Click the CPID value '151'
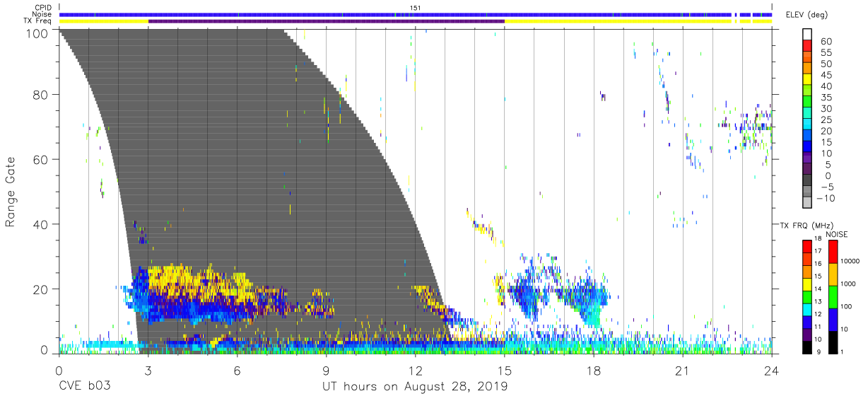Screen dimensions: 868x401 416,8
